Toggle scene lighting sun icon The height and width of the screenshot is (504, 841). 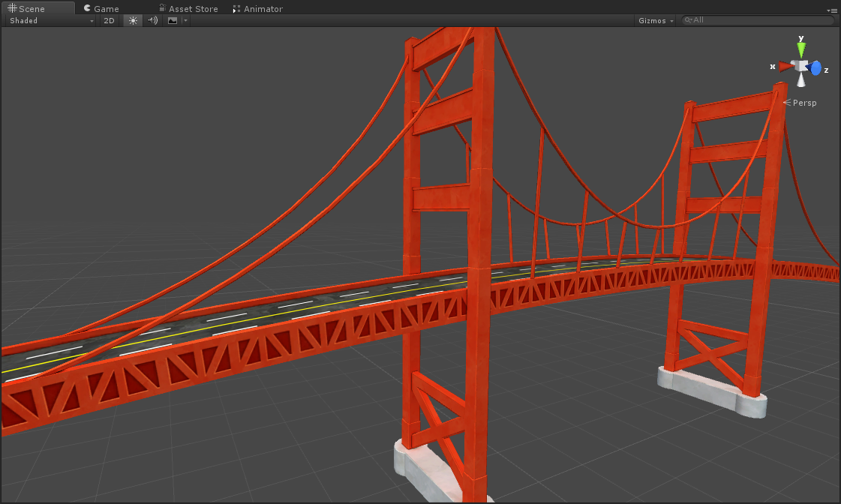tap(133, 20)
